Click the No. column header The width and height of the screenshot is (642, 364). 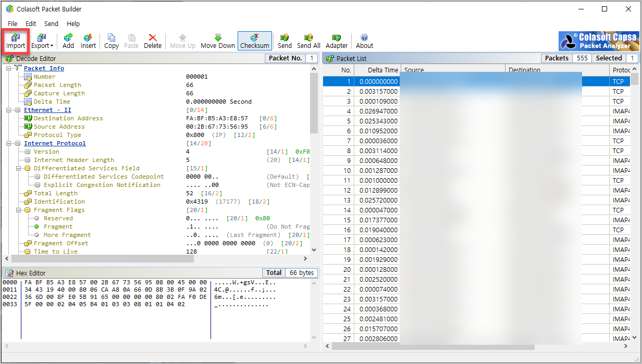(x=338, y=70)
